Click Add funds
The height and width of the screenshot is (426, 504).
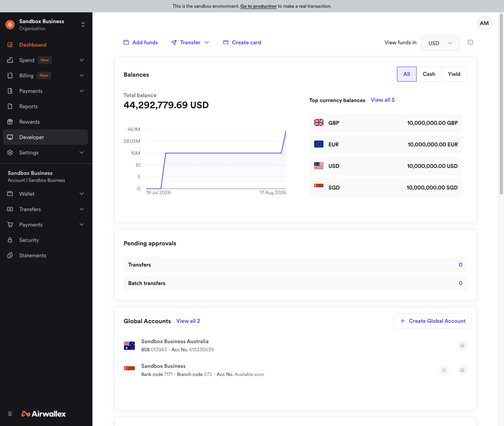[x=141, y=42]
